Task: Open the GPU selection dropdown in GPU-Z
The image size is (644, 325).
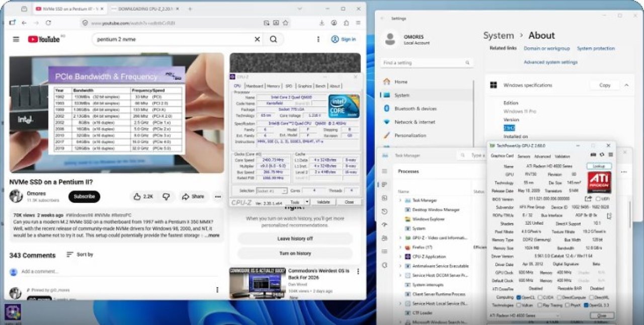Action: [524, 315]
